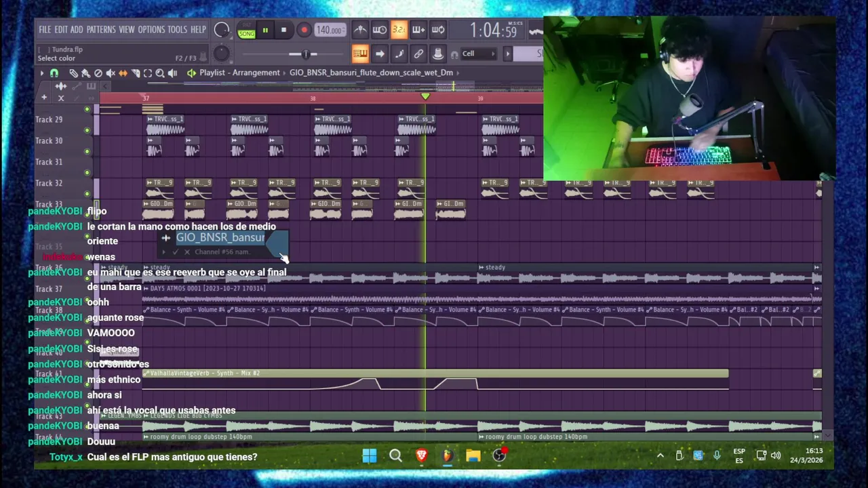Viewport: 868px width, 488px height.
Task: Open playlist options arrow left of magnet
Action: coord(41,73)
